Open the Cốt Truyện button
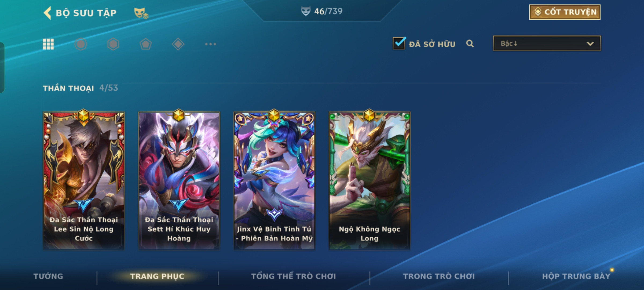Image resolution: width=644 pixels, height=290 pixels. pos(565,12)
